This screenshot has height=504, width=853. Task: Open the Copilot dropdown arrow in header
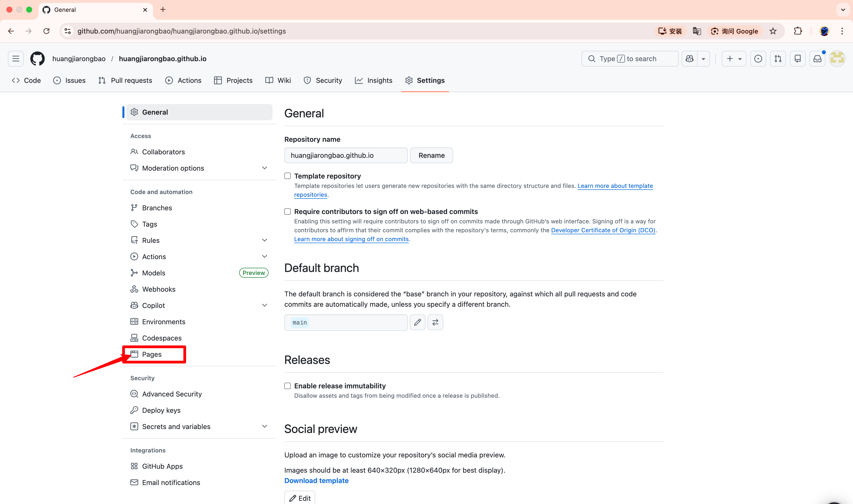pos(703,59)
